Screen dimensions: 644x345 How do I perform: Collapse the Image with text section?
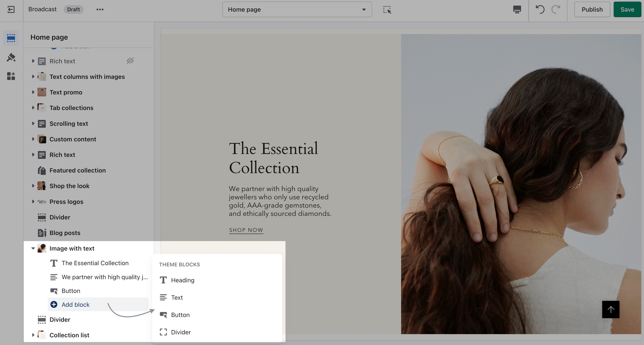coord(33,248)
